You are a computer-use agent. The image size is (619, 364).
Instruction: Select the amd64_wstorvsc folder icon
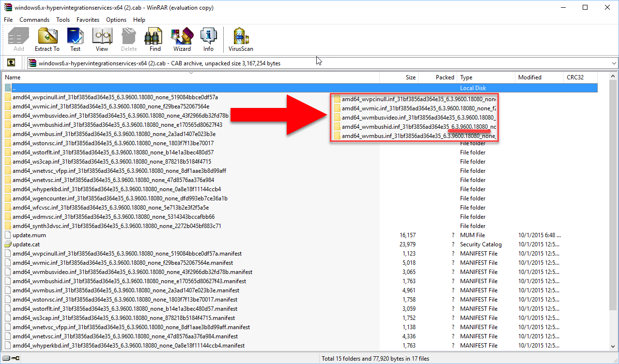[8, 143]
